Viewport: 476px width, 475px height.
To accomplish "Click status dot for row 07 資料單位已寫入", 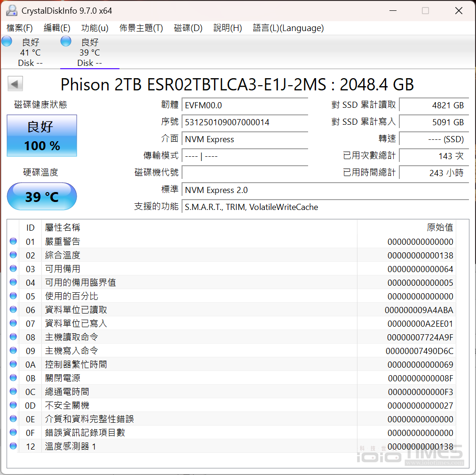I will (x=13, y=323).
